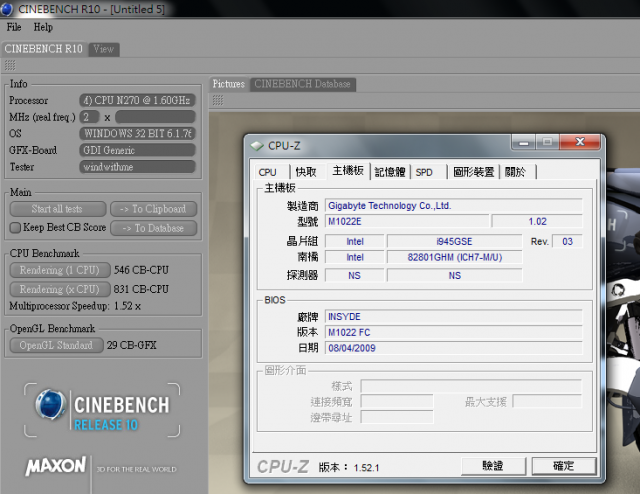The image size is (640, 494).
Task: Click Multiprocessor Speedup 1.52 x text
Action: tap(75, 306)
